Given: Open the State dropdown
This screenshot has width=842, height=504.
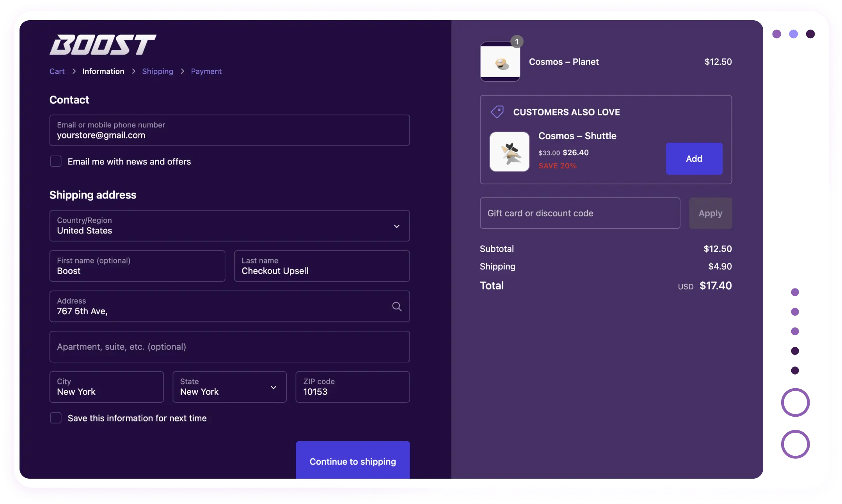Looking at the screenshot, I should [x=229, y=387].
